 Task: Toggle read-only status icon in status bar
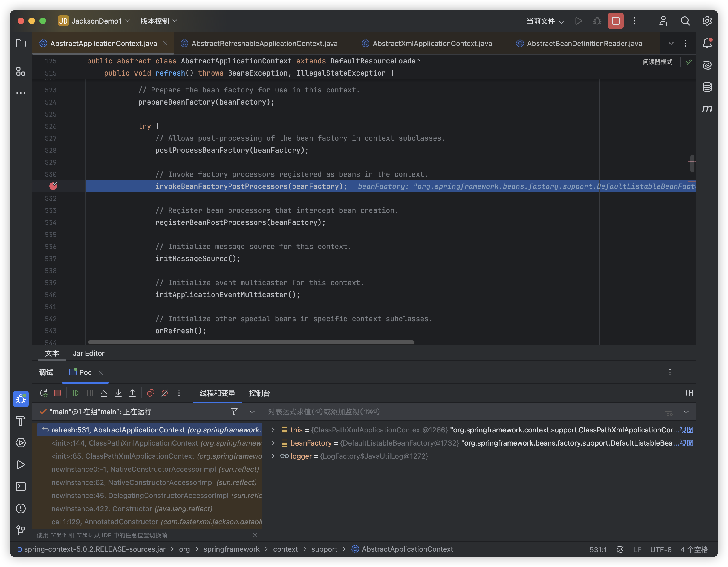[620, 550]
